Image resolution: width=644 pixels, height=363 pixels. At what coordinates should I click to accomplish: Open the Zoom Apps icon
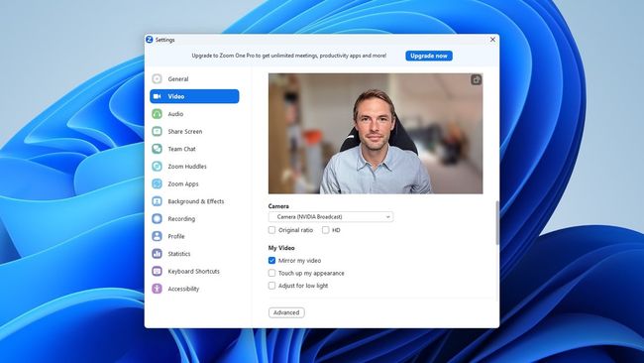pos(157,183)
